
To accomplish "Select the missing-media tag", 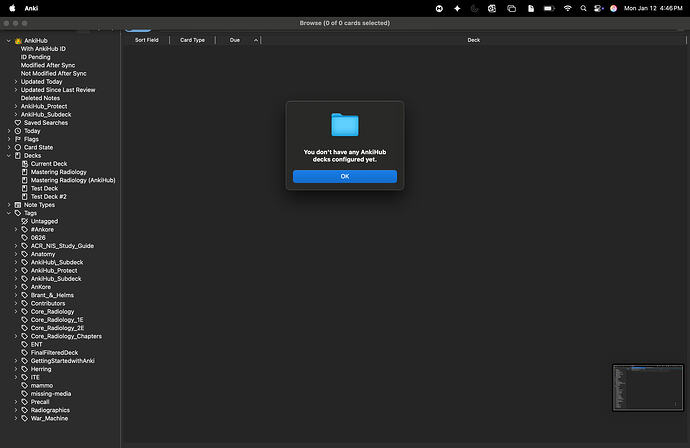I will pyautogui.click(x=51, y=394).
